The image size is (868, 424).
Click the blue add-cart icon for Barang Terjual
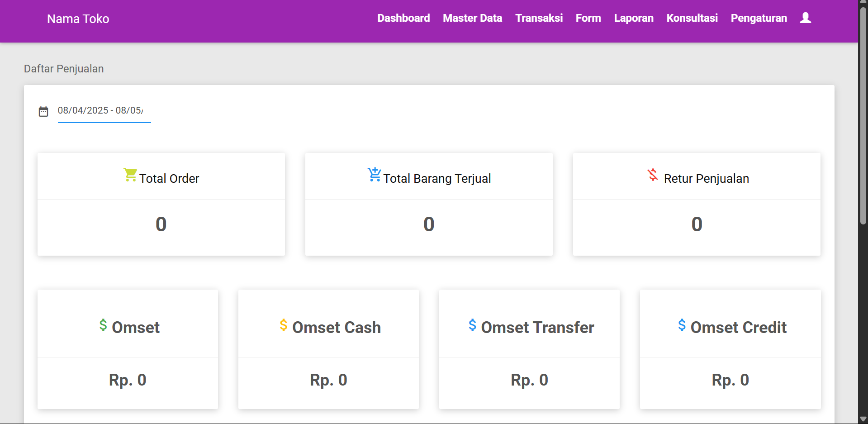tap(374, 175)
